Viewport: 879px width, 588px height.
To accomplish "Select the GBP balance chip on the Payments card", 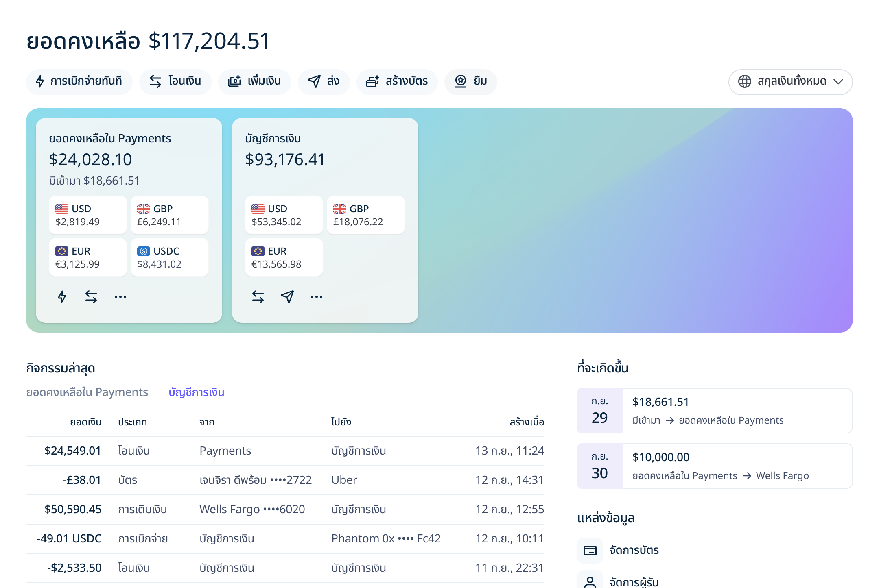I will click(170, 215).
